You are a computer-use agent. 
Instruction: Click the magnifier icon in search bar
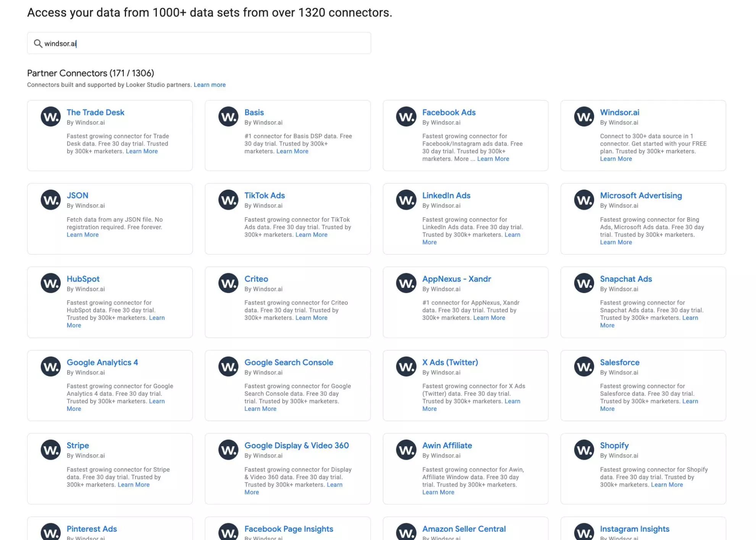38,44
